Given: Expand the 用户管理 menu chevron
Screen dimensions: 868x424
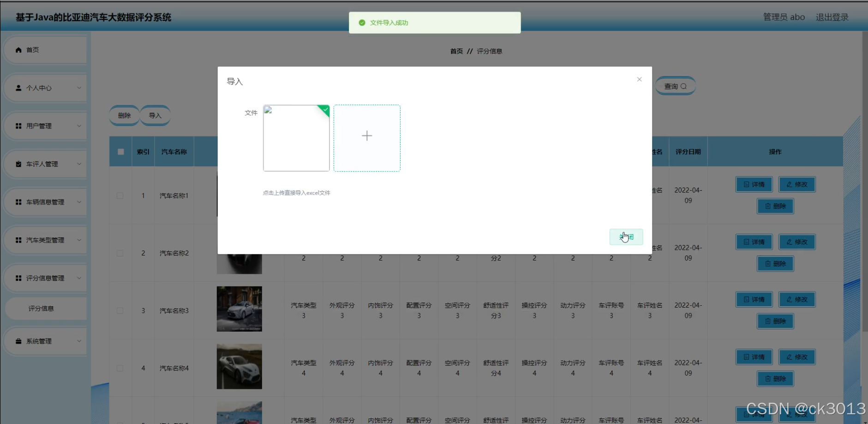Looking at the screenshot, I should pos(79,126).
